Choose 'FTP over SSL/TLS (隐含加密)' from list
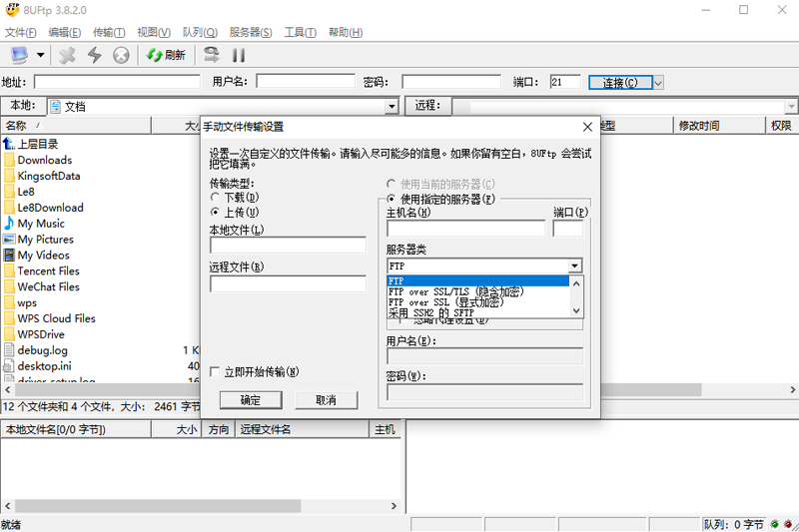Image resolution: width=799 pixels, height=532 pixels. [x=454, y=291]
